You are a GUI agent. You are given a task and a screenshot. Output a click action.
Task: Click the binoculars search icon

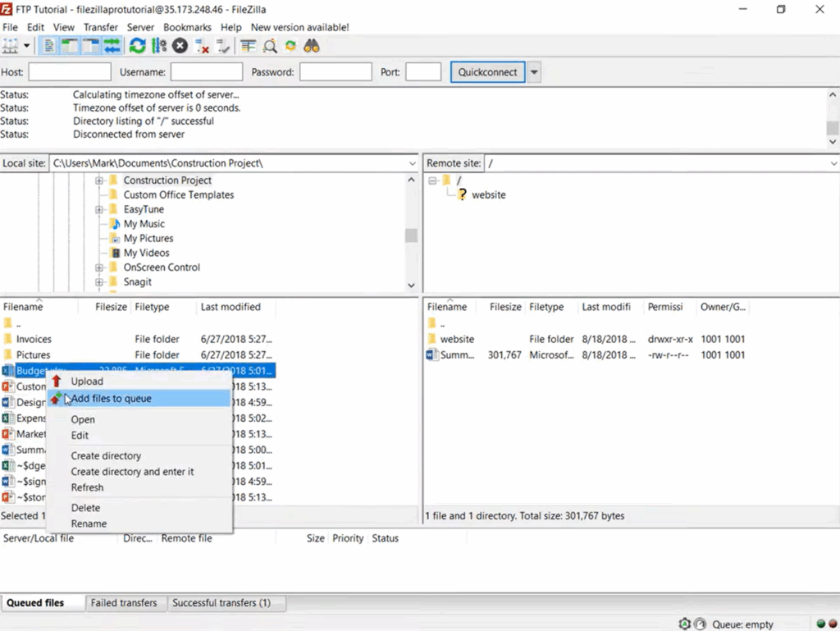tap(312, 46)
